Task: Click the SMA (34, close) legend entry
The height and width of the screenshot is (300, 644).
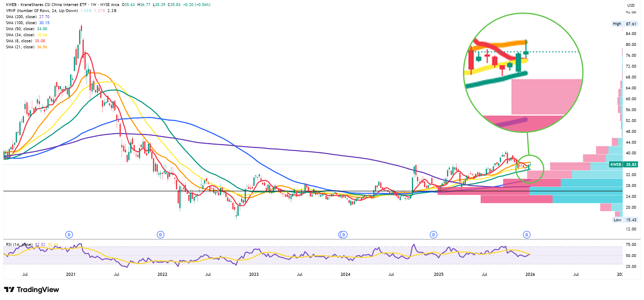Action: [20, 35]
